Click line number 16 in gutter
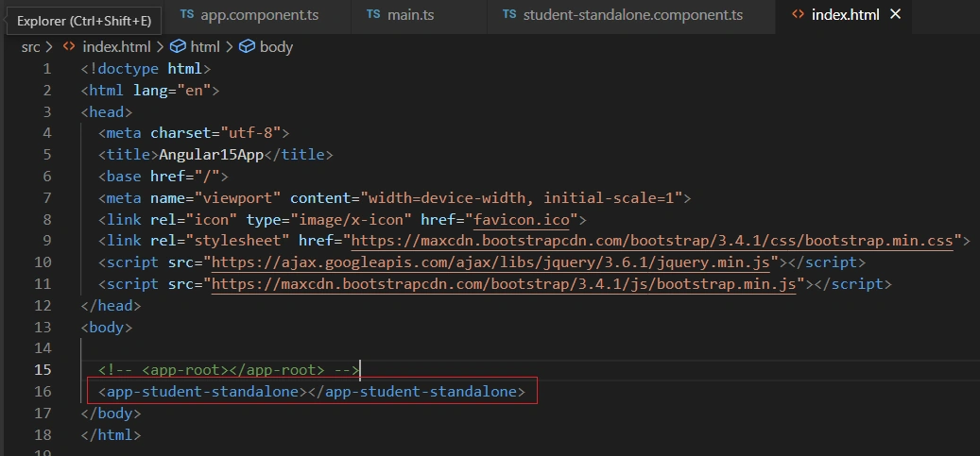 coord(43,392)
